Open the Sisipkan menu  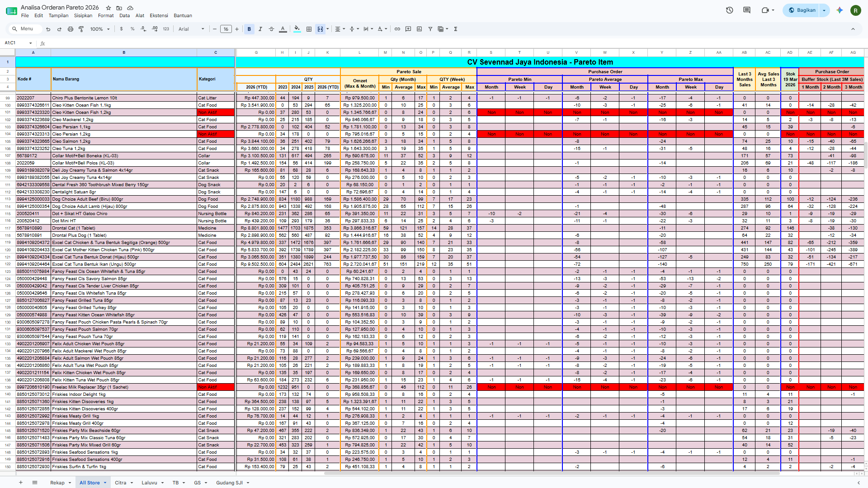coord(83,15)
